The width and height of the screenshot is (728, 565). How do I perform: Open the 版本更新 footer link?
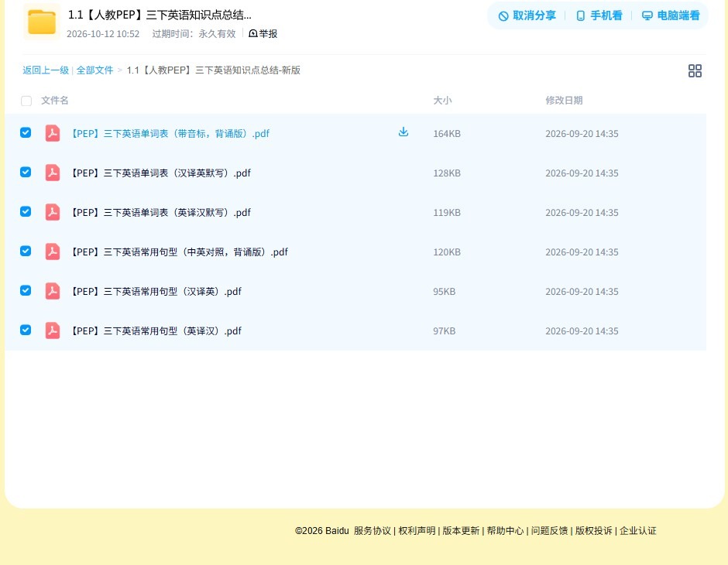(461, 531)
